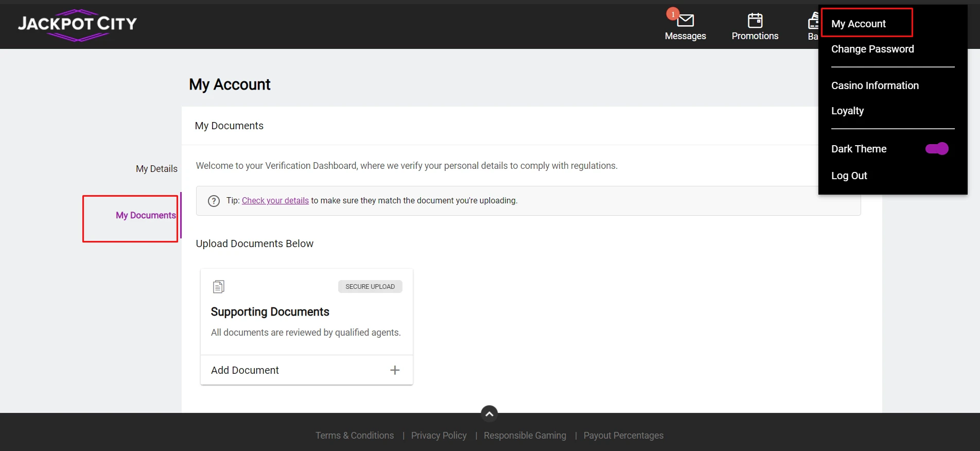
Task: Turn off the Dark Theme toggle
Action: (937, 149)
